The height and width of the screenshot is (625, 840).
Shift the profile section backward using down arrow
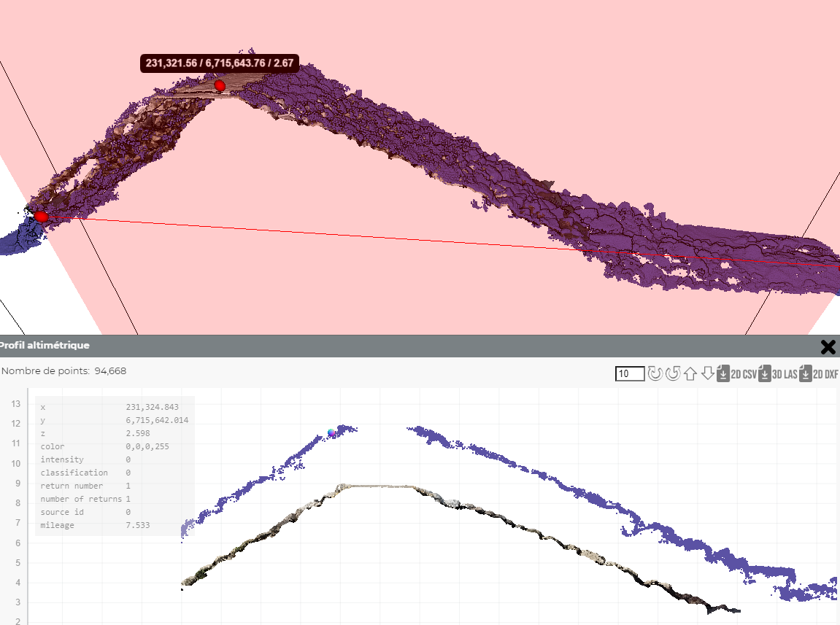(706, 373)
